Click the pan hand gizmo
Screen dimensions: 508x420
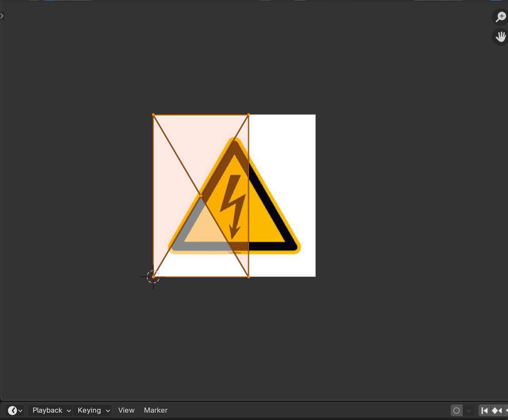pos(501,37)
